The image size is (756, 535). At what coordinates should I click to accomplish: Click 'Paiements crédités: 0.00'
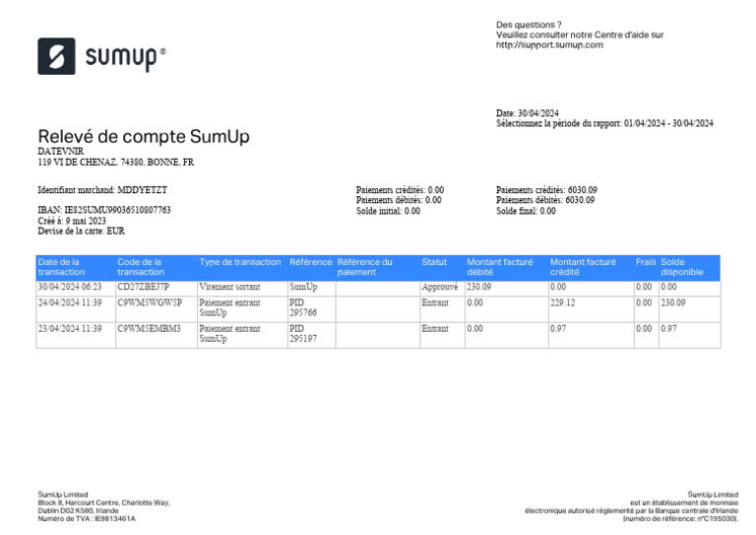(x=401, y=190)
